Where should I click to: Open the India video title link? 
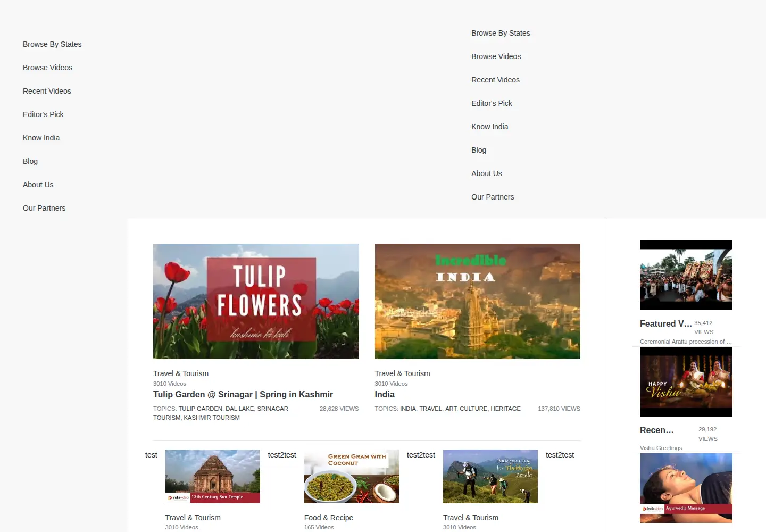pos(385,394)
